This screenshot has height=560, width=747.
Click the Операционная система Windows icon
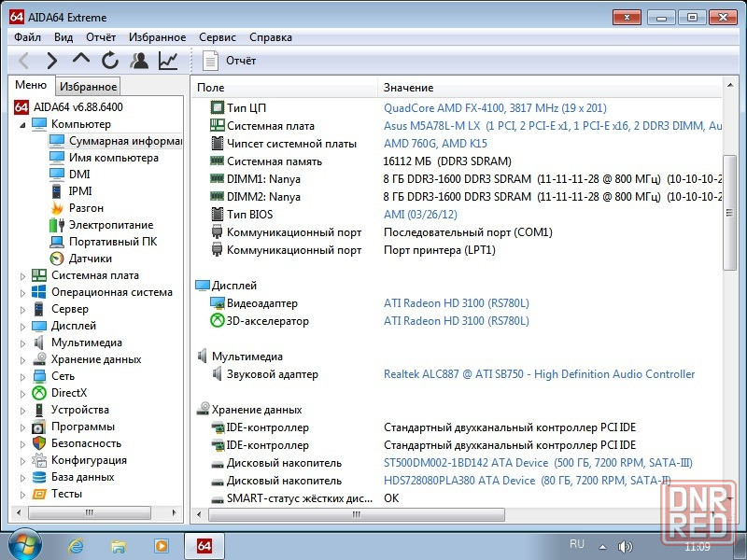[x=39, y=292]
